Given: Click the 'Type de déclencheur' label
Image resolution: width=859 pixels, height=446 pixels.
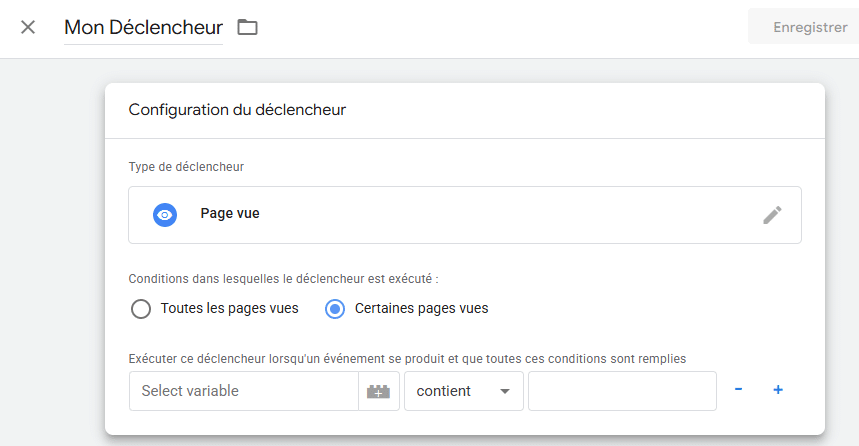Looking at the screenshot, I should [186, 167].
